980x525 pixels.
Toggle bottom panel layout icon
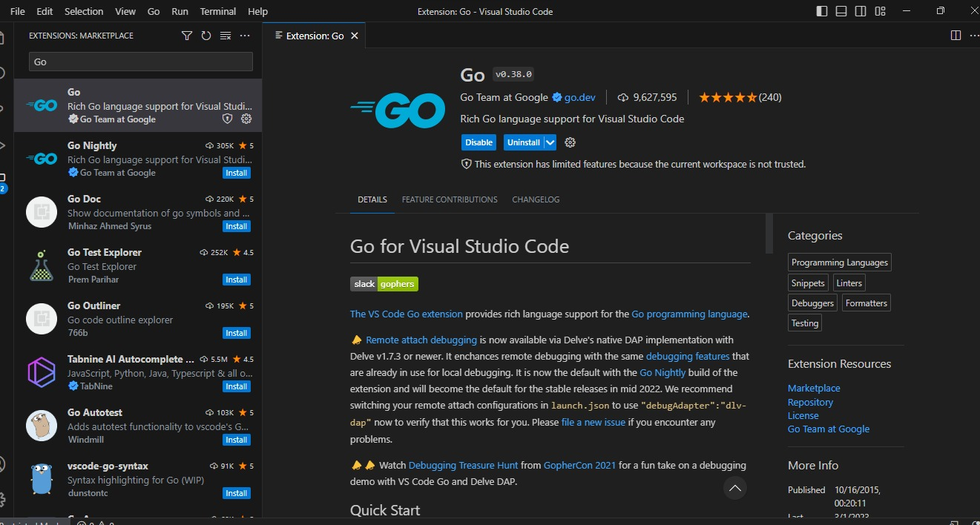point(841,11)
